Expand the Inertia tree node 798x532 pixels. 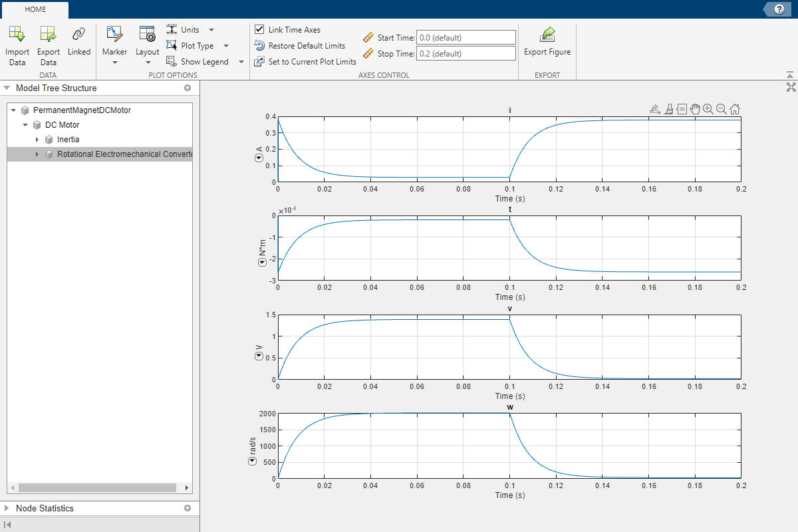[37, 140]
